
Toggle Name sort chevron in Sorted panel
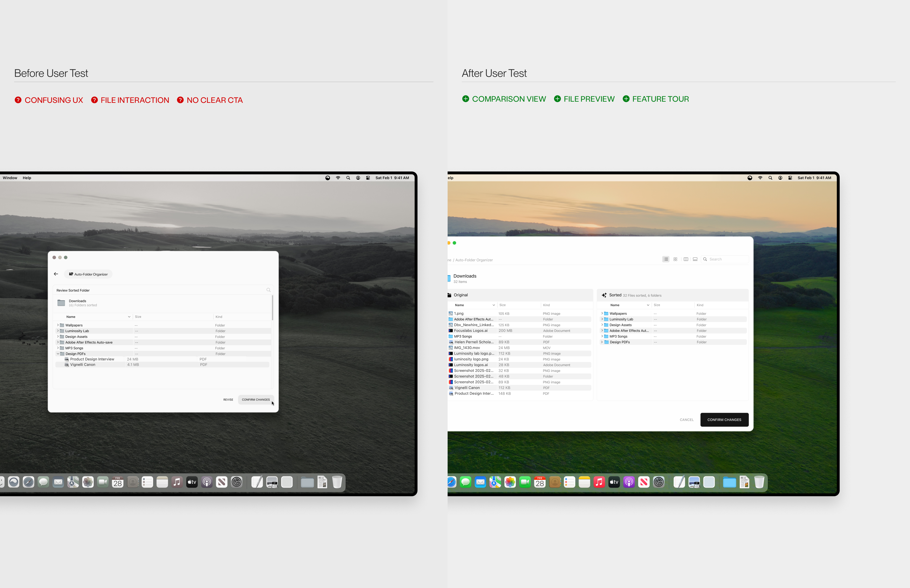click(648, 305)
